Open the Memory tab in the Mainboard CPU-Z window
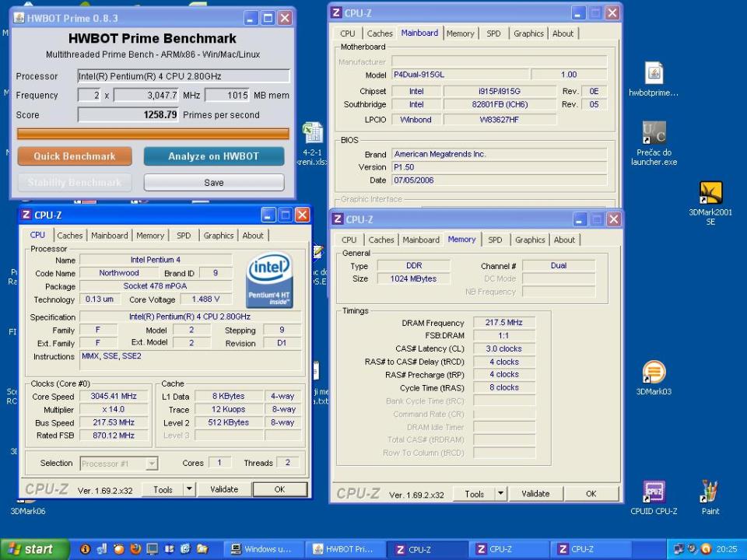The image size is (747, 560). (460, 33)
